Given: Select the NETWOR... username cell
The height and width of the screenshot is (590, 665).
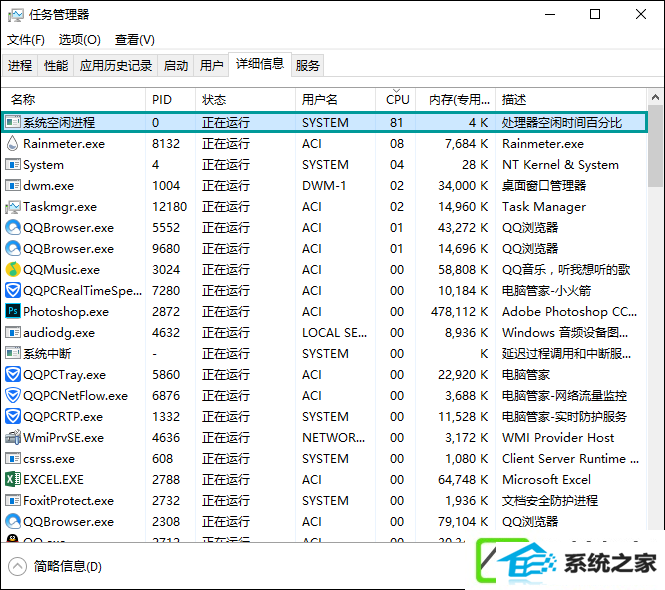Looking at the screenshot, I should (x=333, y=437).
